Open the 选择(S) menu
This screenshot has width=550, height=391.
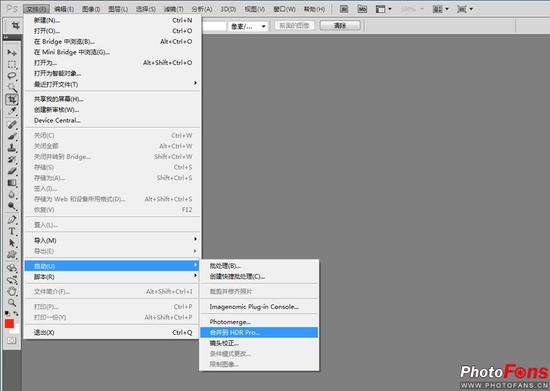(146, 9)
